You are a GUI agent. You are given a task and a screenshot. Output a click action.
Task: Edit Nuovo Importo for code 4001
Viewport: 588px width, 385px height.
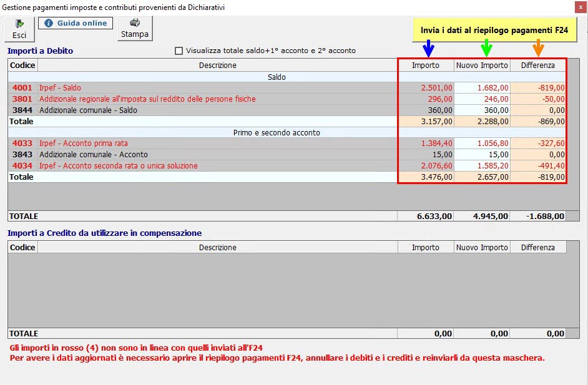click(482, 88)
